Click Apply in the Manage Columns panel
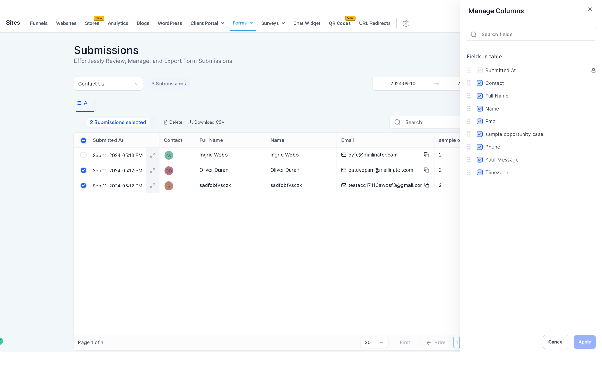This screenshot has width=602, height=365. point(585,342)
